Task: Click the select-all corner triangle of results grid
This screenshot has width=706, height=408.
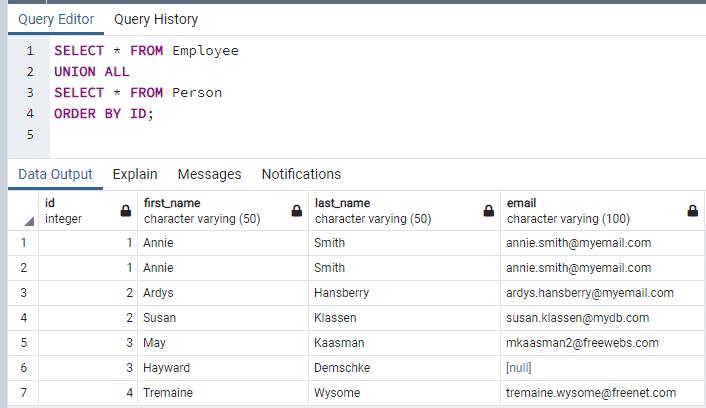Action: pyautogui.click(x=29, y=219)
